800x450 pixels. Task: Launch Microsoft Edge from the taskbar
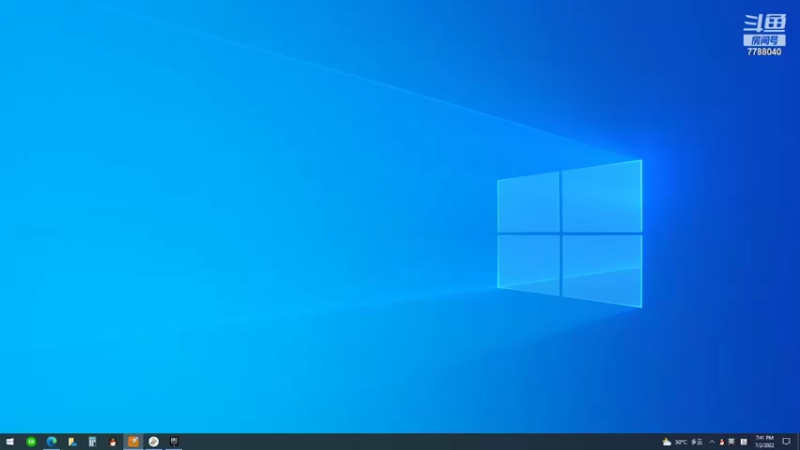point(52,442)
